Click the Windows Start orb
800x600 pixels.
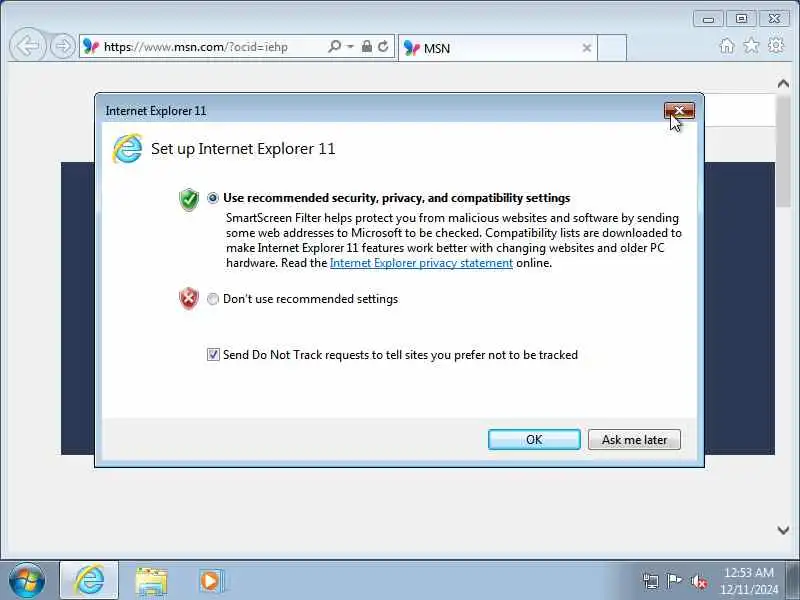coord(27,581)
